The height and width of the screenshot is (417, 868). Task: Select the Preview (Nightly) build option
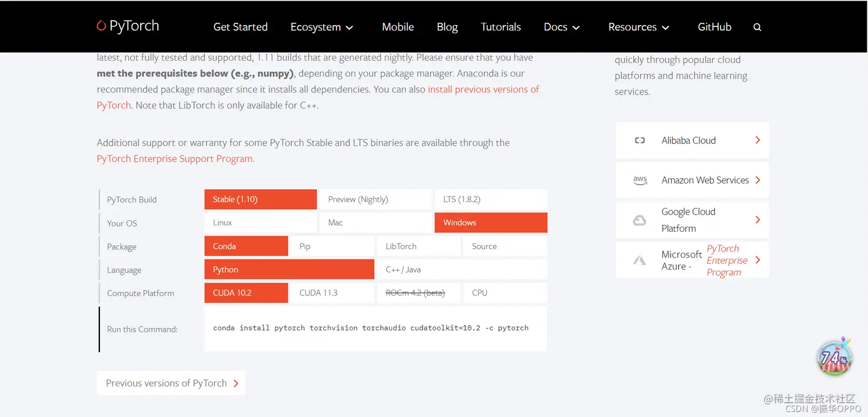click(x=375, y=200)
